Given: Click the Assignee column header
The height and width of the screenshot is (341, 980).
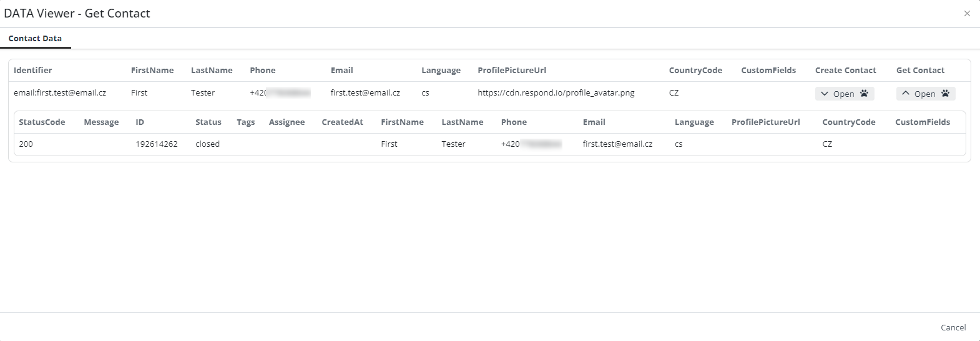Looking at the screenshot, I should tap(287, 122).
